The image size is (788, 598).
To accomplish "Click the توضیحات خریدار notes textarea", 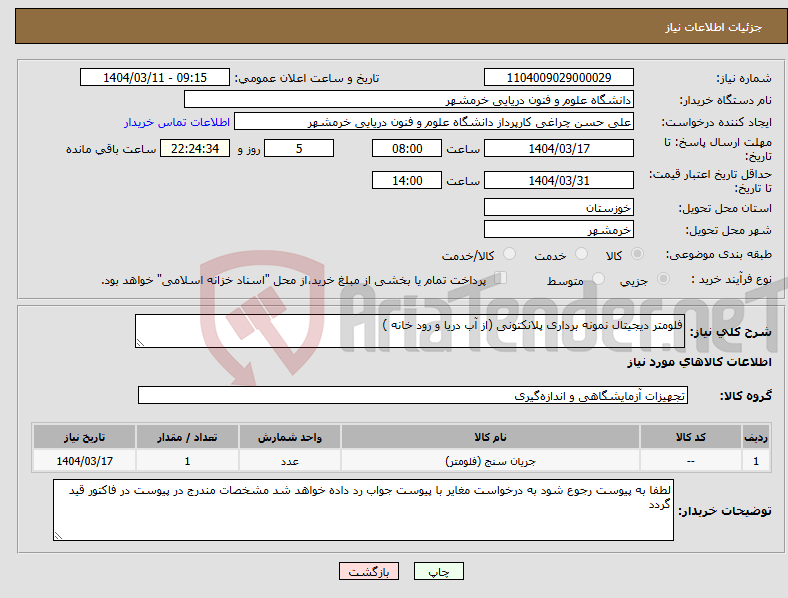I will (x=363, y=510).
